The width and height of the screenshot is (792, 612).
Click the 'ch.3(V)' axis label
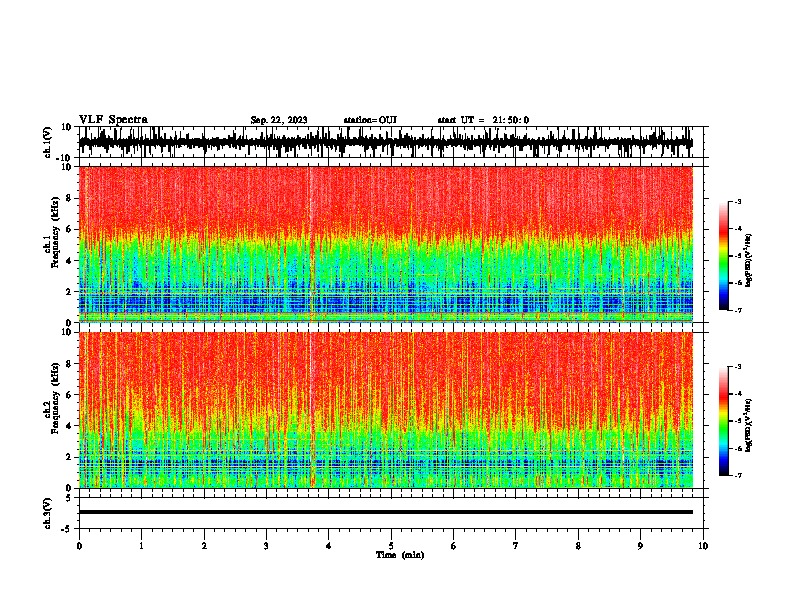tap(47, 514)
